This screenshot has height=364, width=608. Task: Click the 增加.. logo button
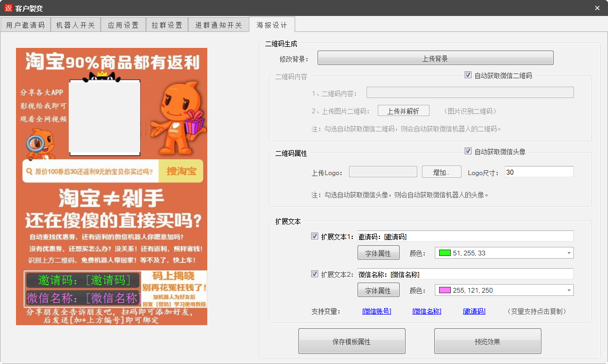441,172
